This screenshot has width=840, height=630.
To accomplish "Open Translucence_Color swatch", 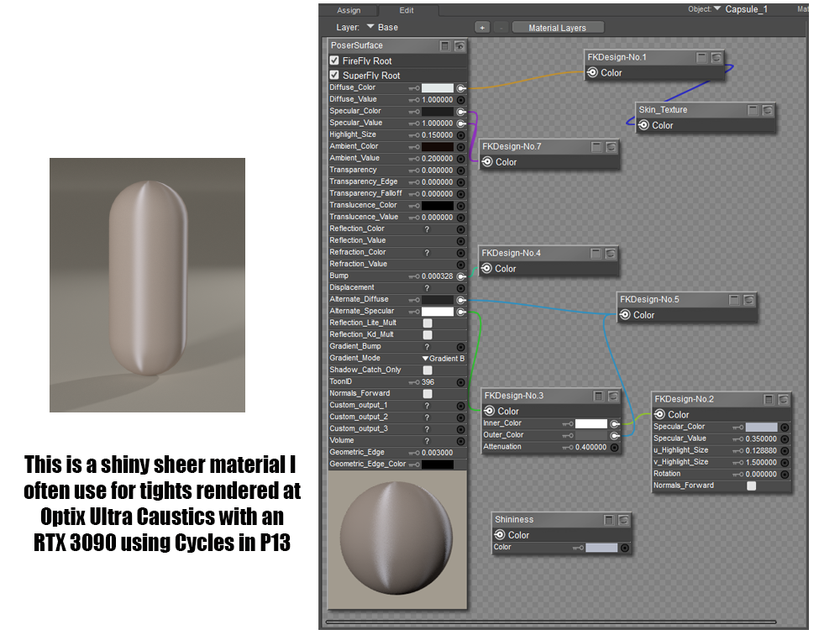I will tap(437, 206).
